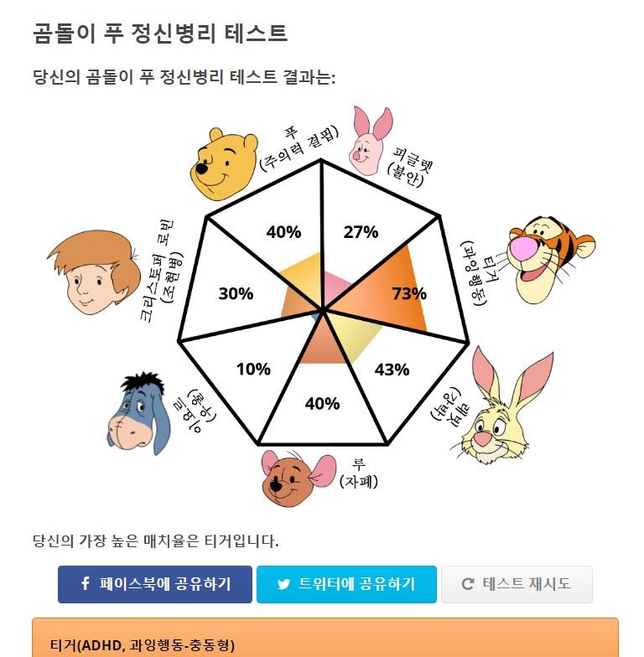Image resolution: width=644 pixels, height=657 pixels.
Task: Share results via 페이스북에 공유하기 button
Action: coord(155,585)
